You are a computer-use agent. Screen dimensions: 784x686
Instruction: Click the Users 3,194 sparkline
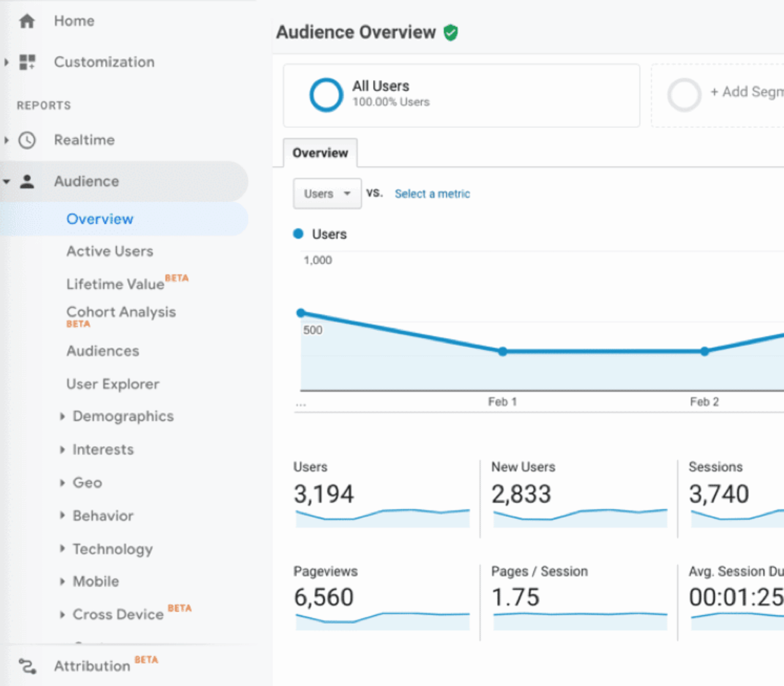pos(383,518)
